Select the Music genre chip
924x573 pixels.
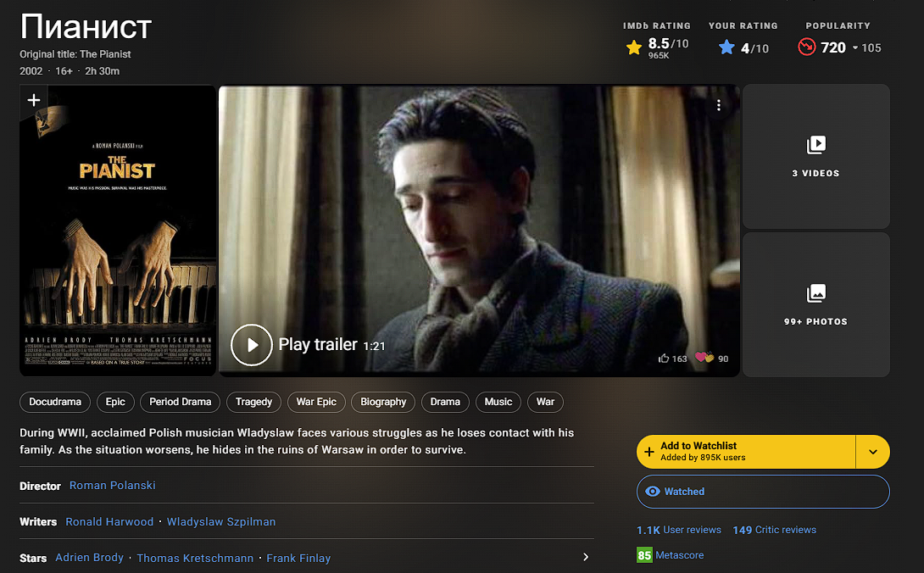498,402
